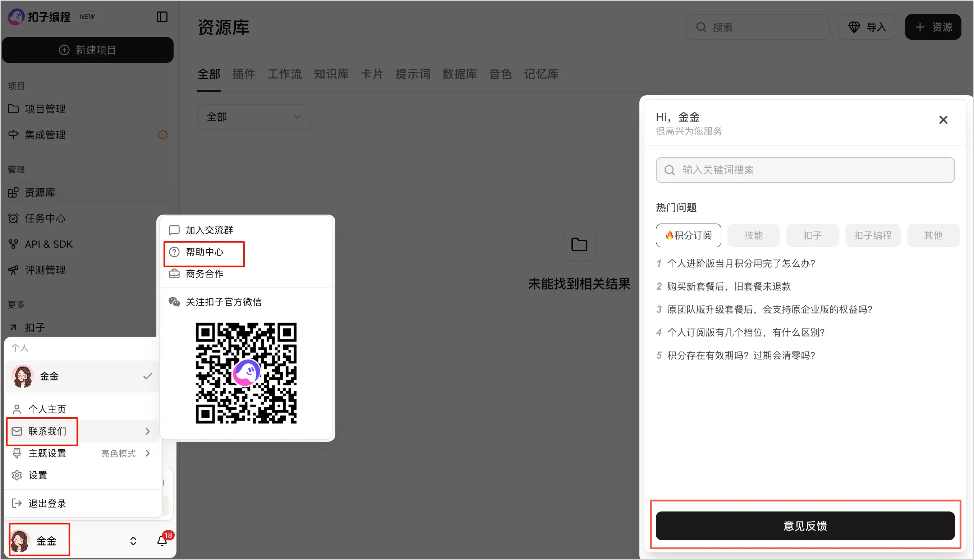Open 资源库 in sidebar
974x560 pixels.
(x=88, y=192)
